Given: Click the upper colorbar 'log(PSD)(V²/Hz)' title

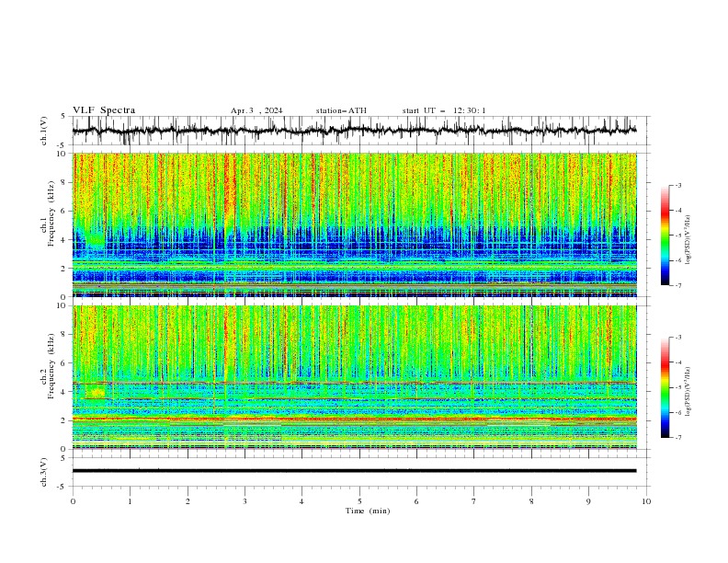Looking at the screenshot, I should pos(688,240).
